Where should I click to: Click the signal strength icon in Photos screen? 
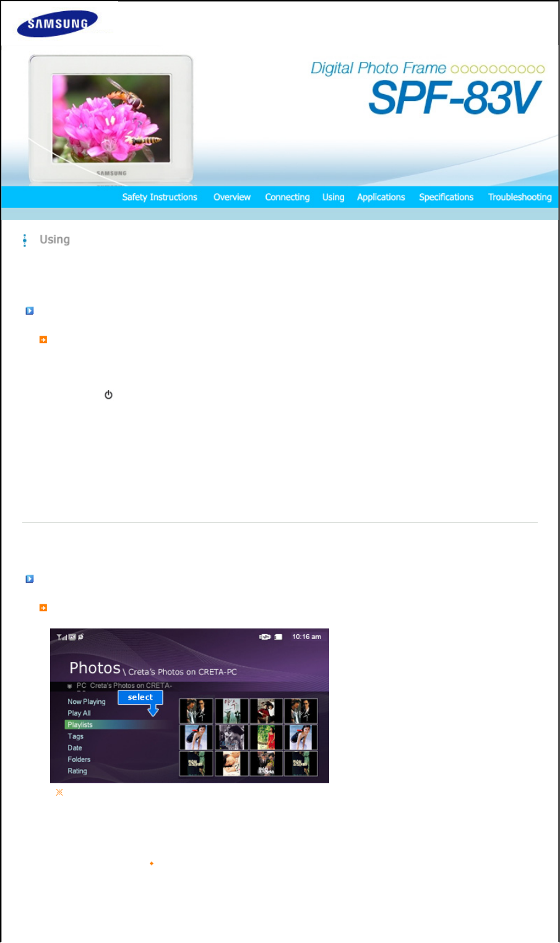click(61, 637)
